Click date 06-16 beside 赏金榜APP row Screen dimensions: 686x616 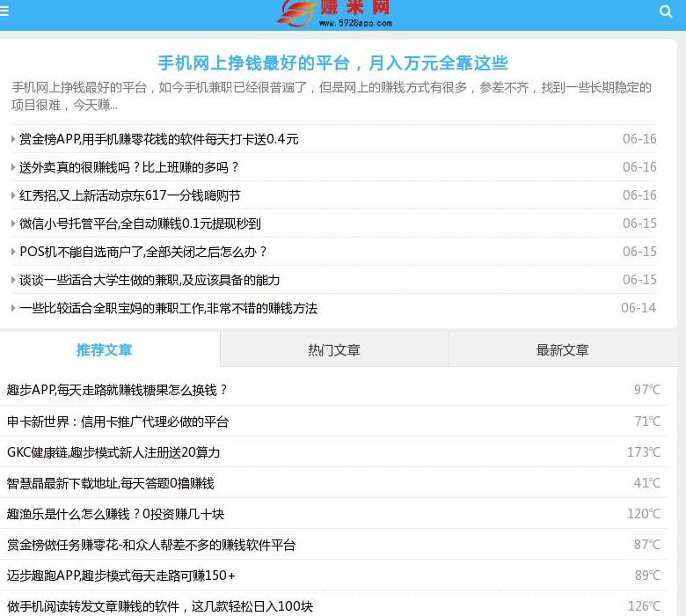point(639,139)
